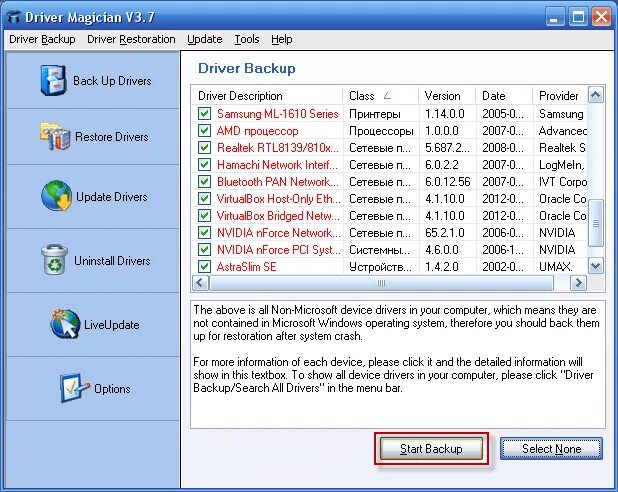Click the Restore Drivers icon
The image size is (618, 492).
pos(55,136)
